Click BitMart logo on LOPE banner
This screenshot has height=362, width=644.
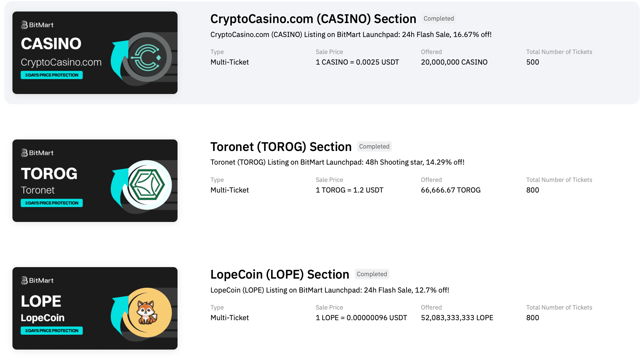point(37,280)
